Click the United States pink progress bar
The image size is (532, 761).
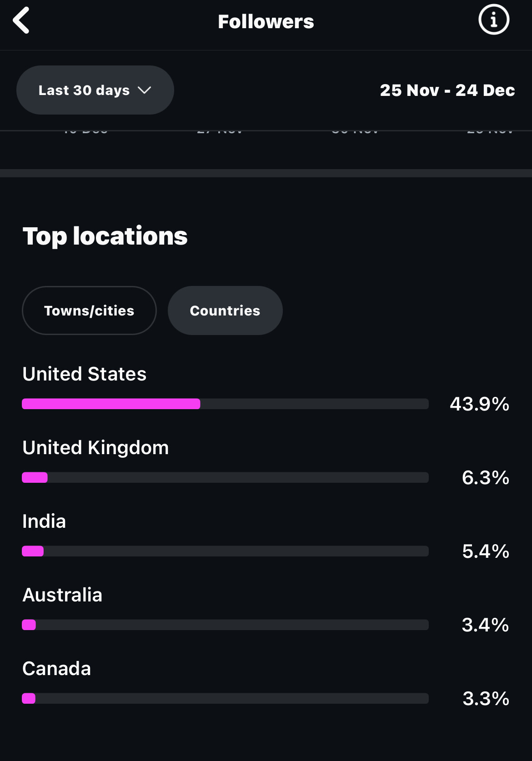coord(111,404)
